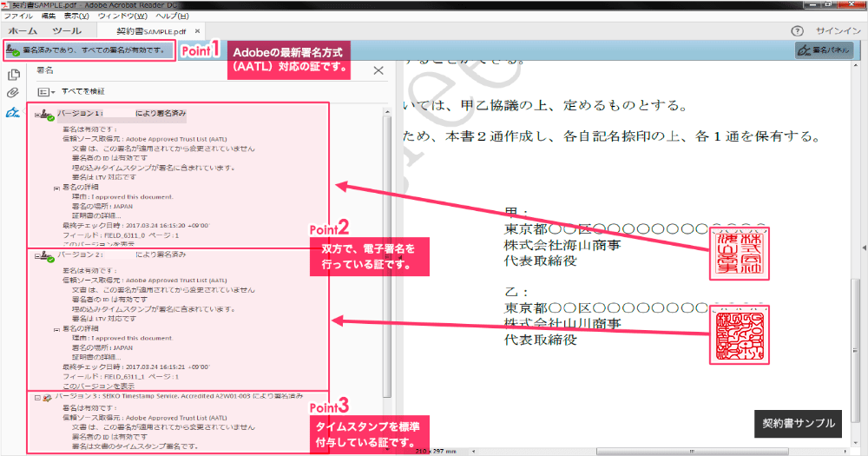Switch to the ツール tab
The height and width of the screenshot is (456, 868).
67,31
